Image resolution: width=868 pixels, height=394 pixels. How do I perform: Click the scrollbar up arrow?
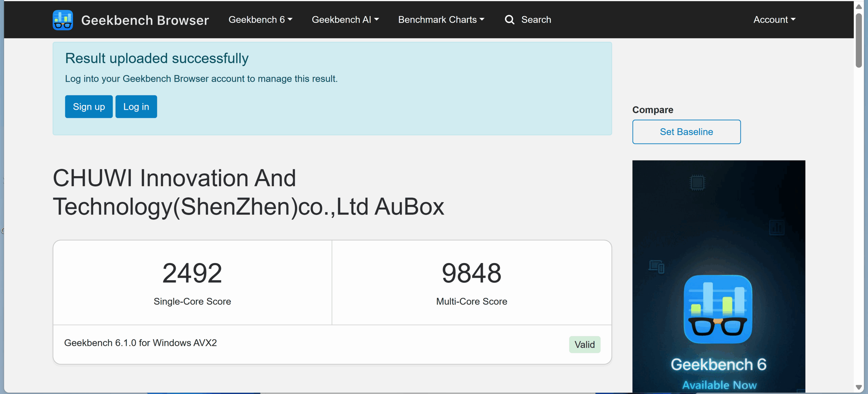pos(859,6)
